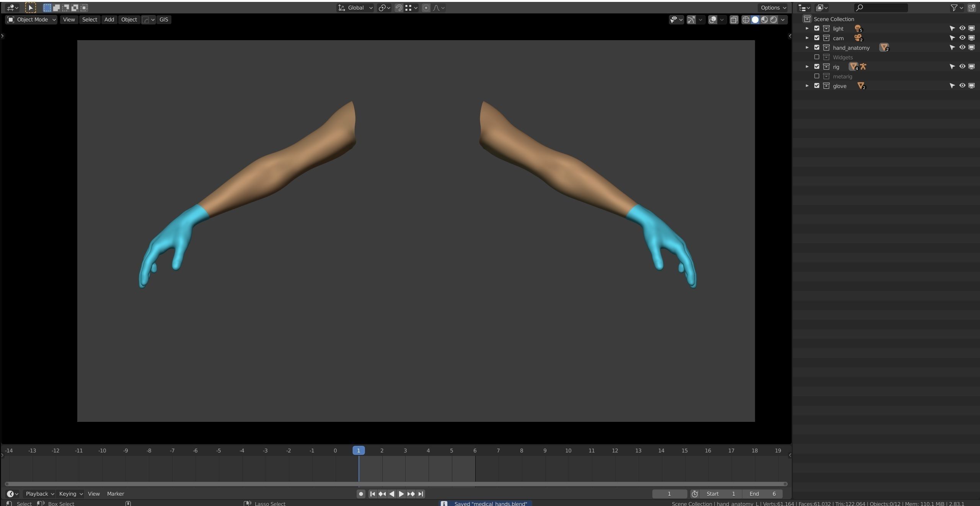Jump to the first frame
980x506 pixels.
pyautogui.click(x=372, y=494)
